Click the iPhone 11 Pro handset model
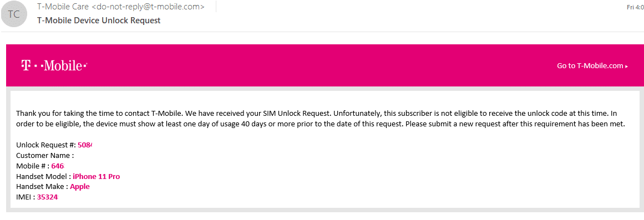This screenshot has height=220, width=644. [x=97, y=176]
